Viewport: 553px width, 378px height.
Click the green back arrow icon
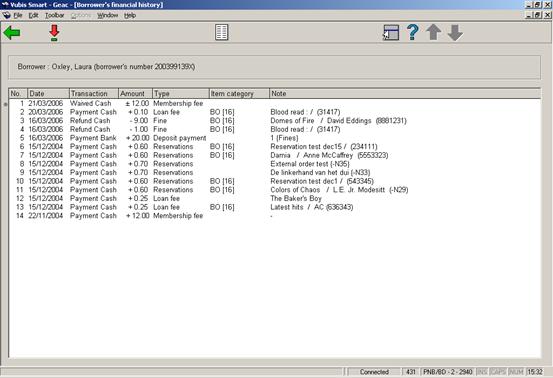coord(12,33)
